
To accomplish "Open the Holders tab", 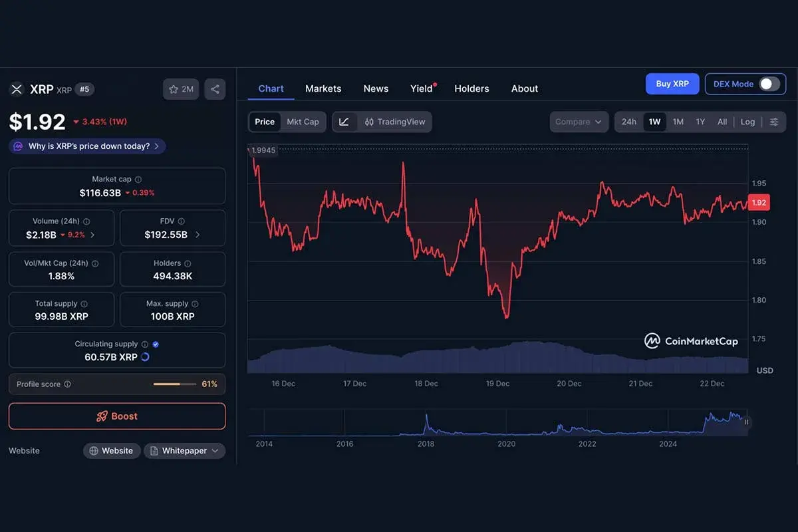I will coord(471,88).
